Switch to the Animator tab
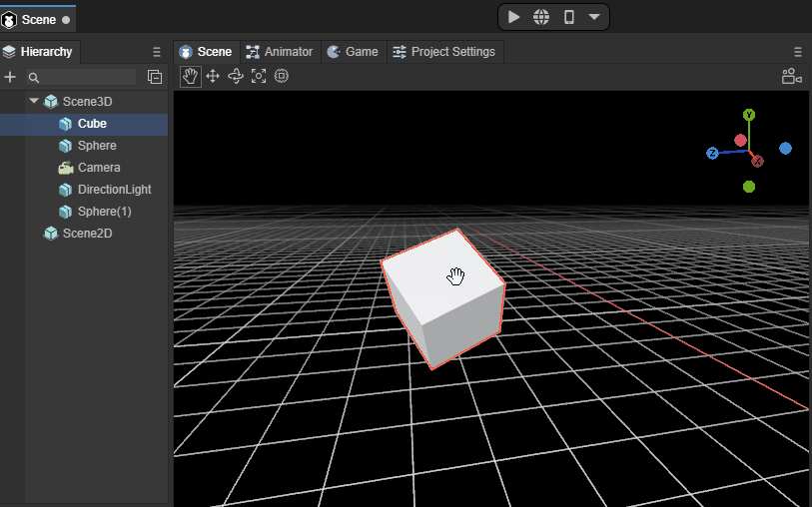Screen dimensions: 812x507 coord(280,52)
